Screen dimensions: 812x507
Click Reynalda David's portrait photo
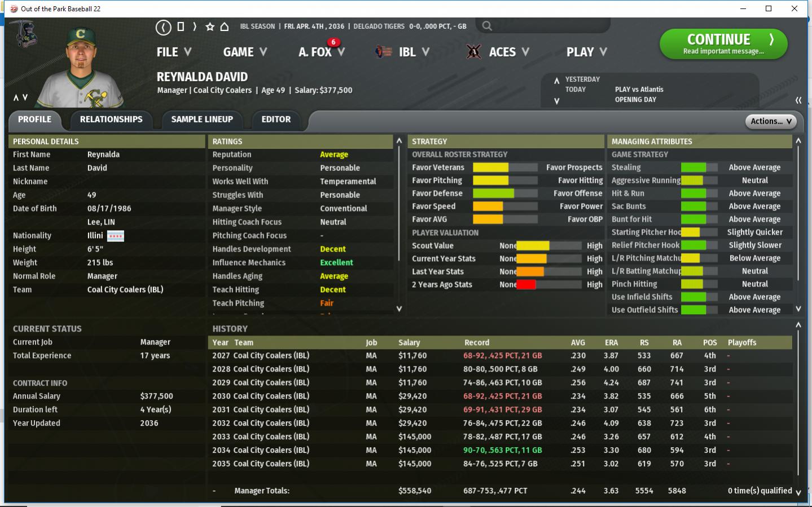click(x=80, y=67)
